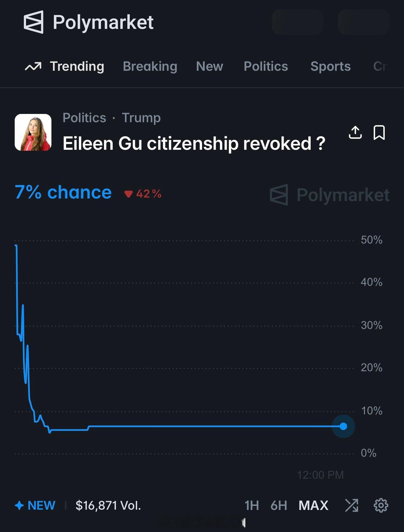Viewport: 404px width, 532px height.
Task: Select the latest price point on the chart
Action: [343, 426]
